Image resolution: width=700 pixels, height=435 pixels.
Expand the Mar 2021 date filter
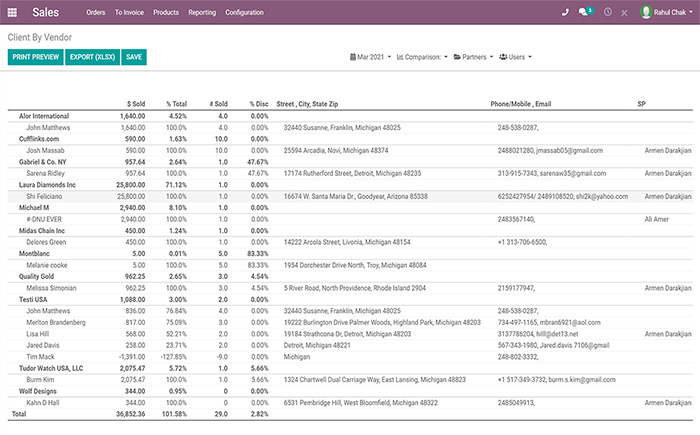click(371, 57)
